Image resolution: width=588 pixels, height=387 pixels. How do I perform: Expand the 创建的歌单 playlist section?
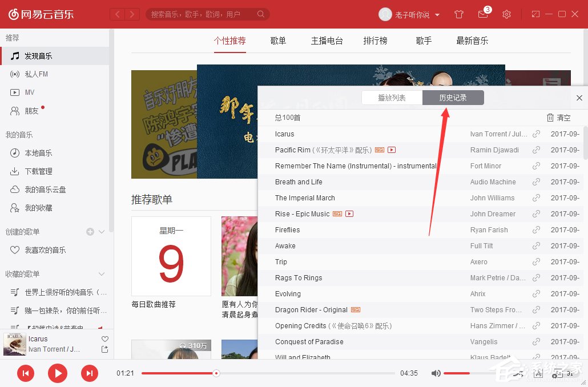(101, 232)
